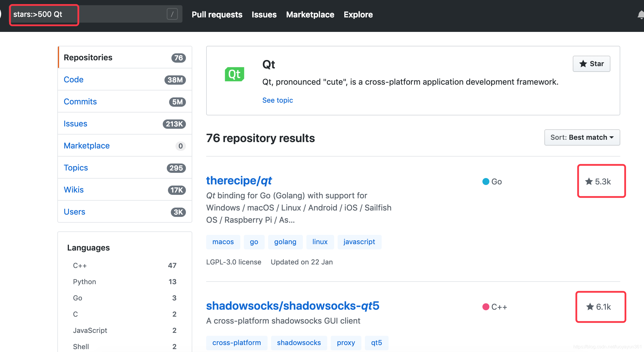Click the notification bell icon
Image resolution: width=644 pixels, height=352 pixels.
pyautogui.click(x=641, y=14)
